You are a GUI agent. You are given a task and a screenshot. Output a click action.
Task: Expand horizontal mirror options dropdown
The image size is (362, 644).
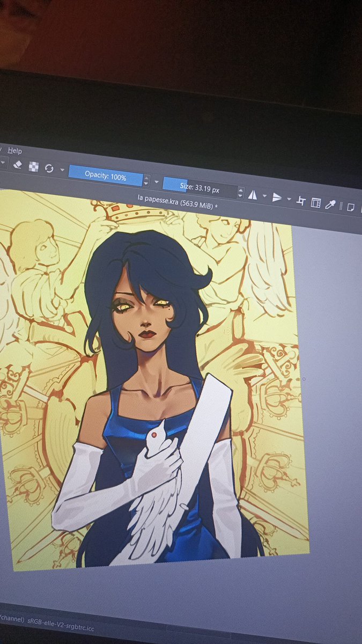click(x=264, y=196)
